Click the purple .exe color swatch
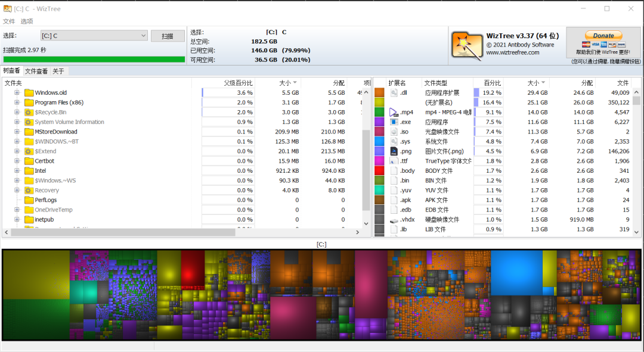This screenshot has width=644, height=352. 379,122
